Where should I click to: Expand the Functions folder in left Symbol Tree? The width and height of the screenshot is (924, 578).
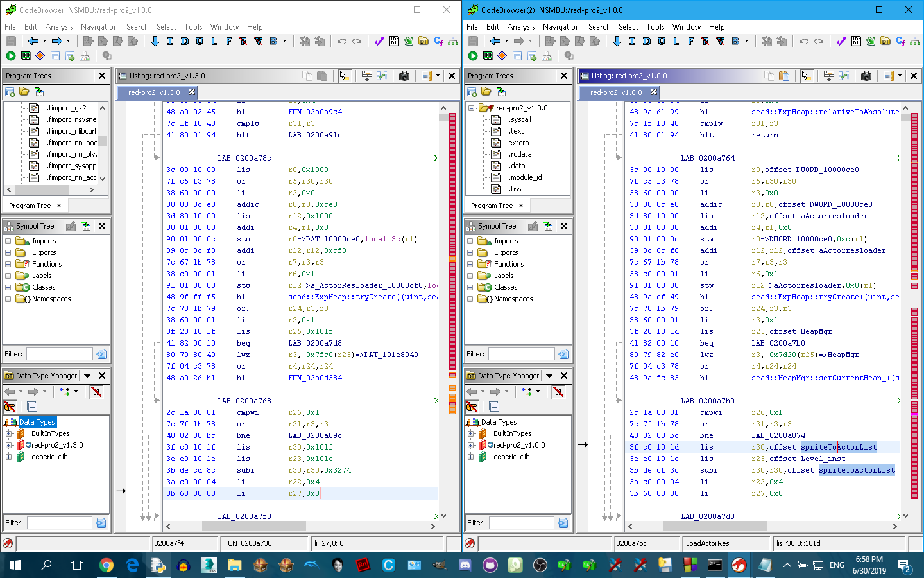click(x=8, y=264)
